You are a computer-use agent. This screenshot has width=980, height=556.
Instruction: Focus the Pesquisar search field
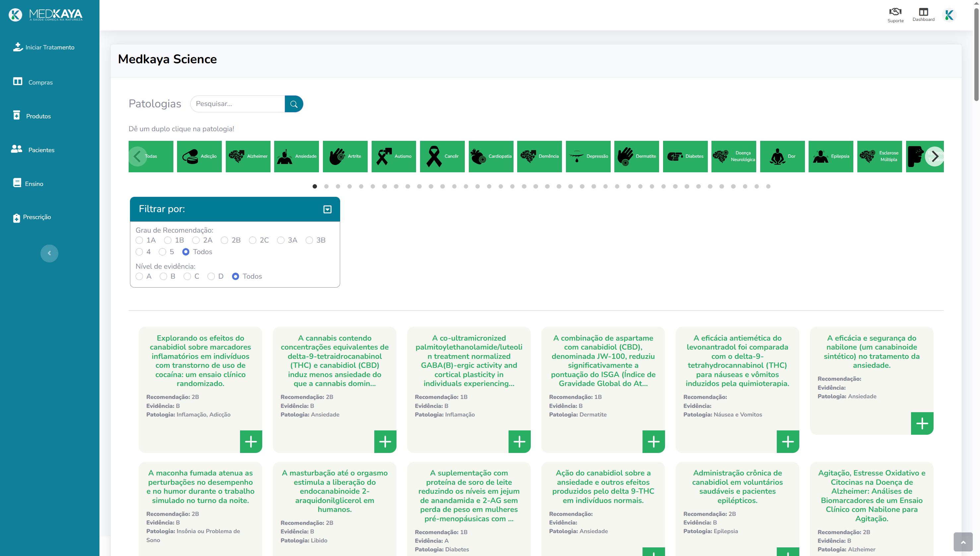238,104
